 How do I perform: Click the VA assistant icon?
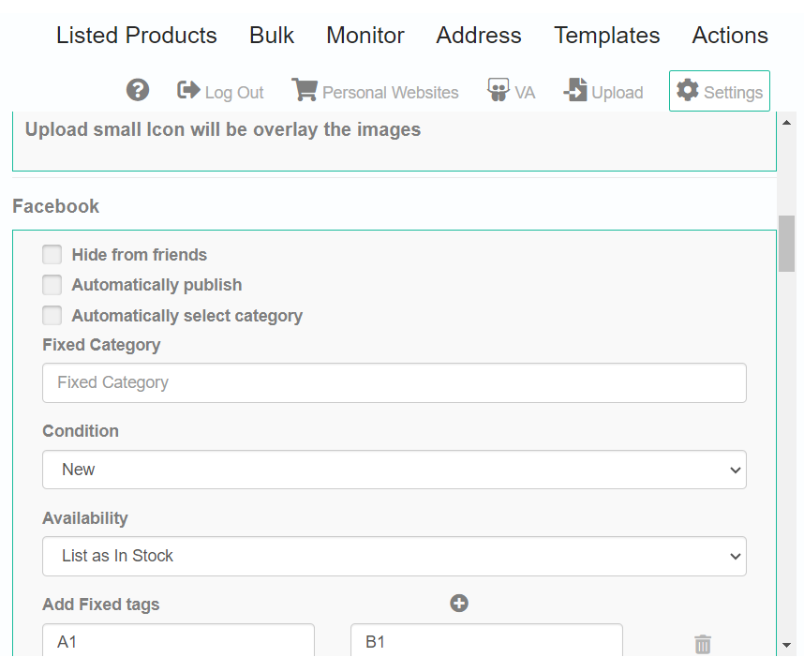click(498, 90)
